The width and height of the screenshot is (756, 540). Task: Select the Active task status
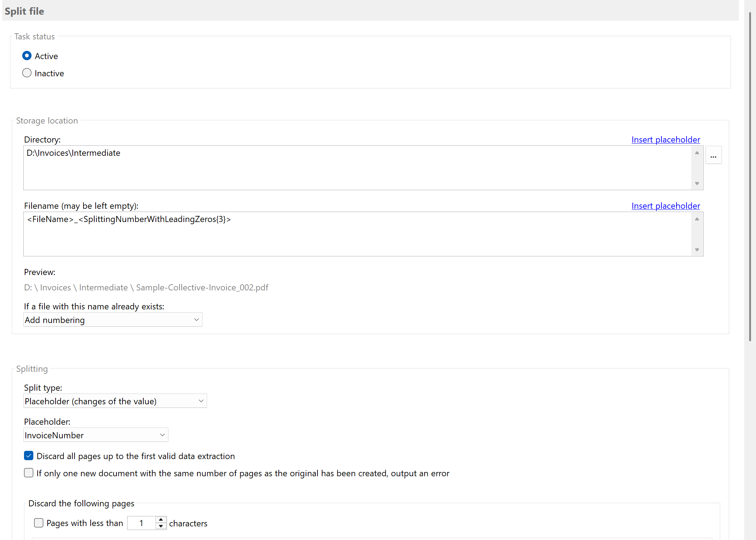[27, 56]
